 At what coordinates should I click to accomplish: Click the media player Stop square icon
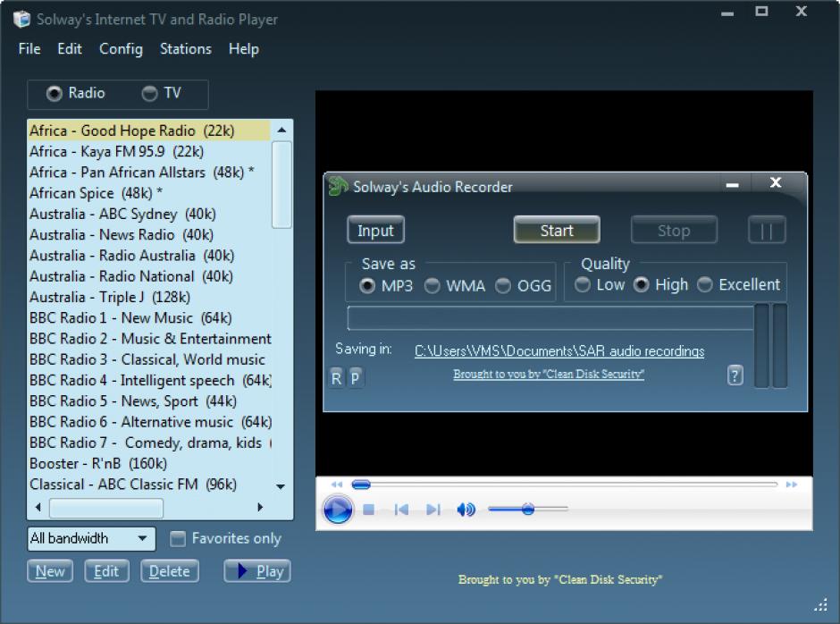[x=368, y=510]
